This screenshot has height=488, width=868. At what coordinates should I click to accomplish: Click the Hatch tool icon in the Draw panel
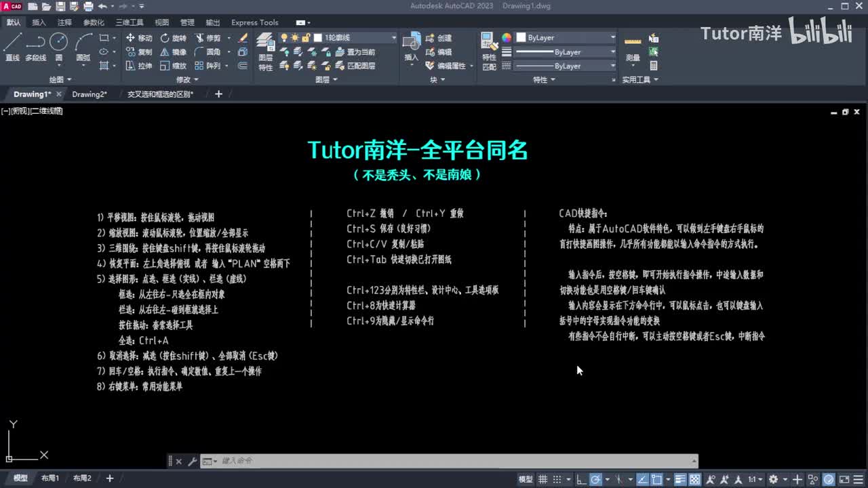pos(104,66)
